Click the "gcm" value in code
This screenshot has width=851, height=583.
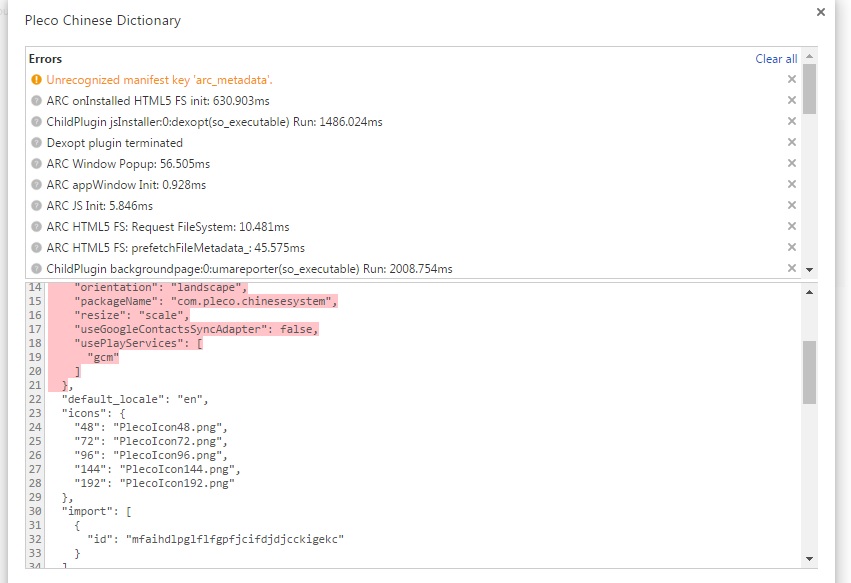point(103,357)
